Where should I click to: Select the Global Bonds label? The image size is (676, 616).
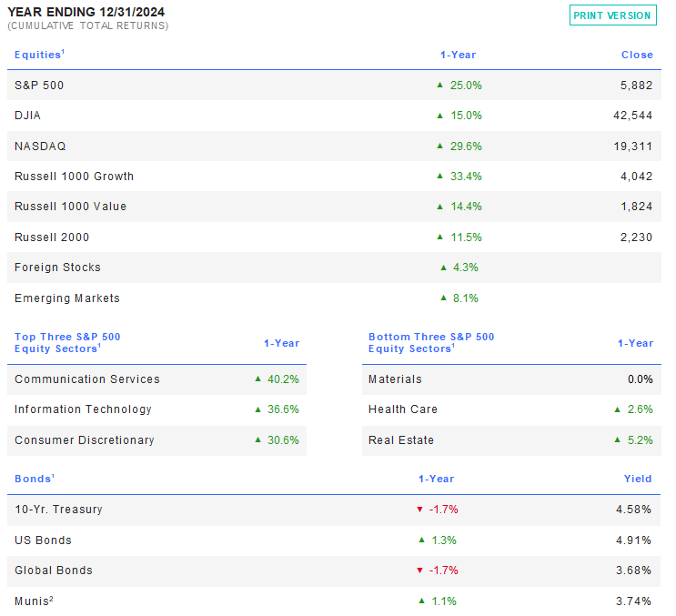pyautogui.click(x=54, y=571)
